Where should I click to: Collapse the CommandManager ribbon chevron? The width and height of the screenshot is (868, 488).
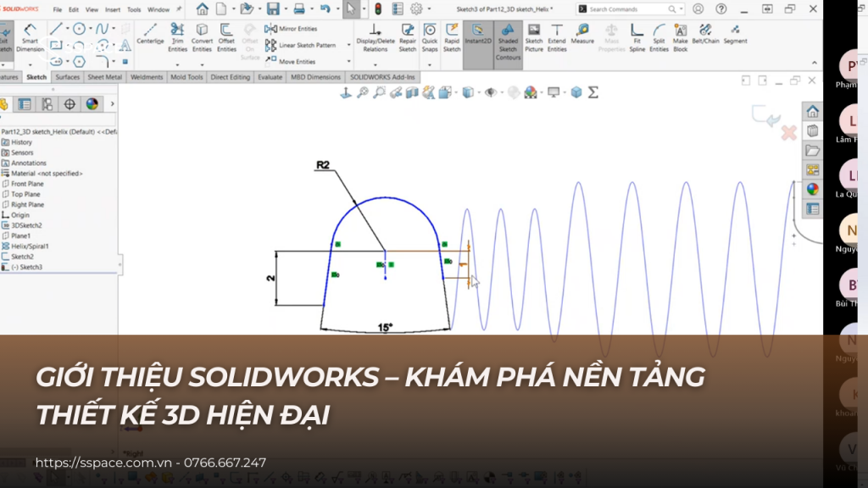click(815, 63)
